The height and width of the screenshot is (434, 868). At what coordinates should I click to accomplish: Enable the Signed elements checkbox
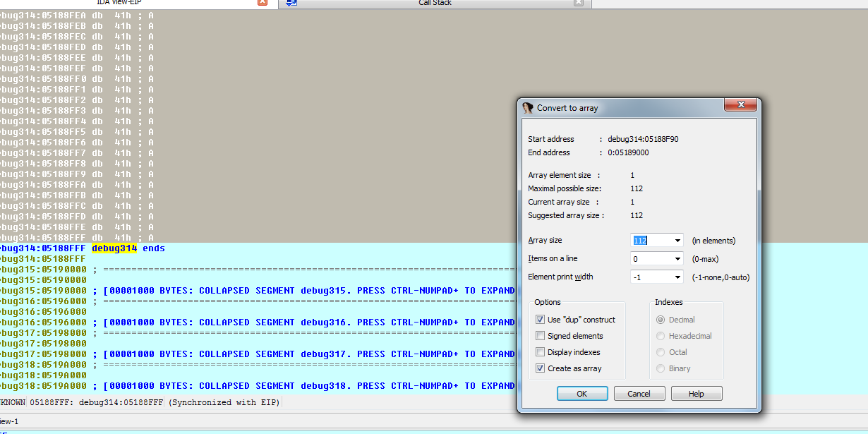pos(541,336)
